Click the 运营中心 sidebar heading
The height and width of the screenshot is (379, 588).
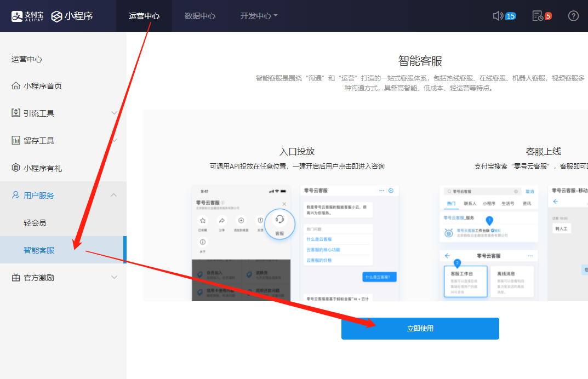[x=27, y=59]
